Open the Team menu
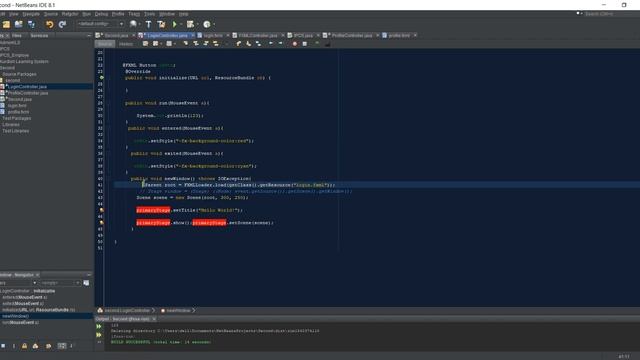The width and height of the screenshot is (640, 360). pos(134,14)
